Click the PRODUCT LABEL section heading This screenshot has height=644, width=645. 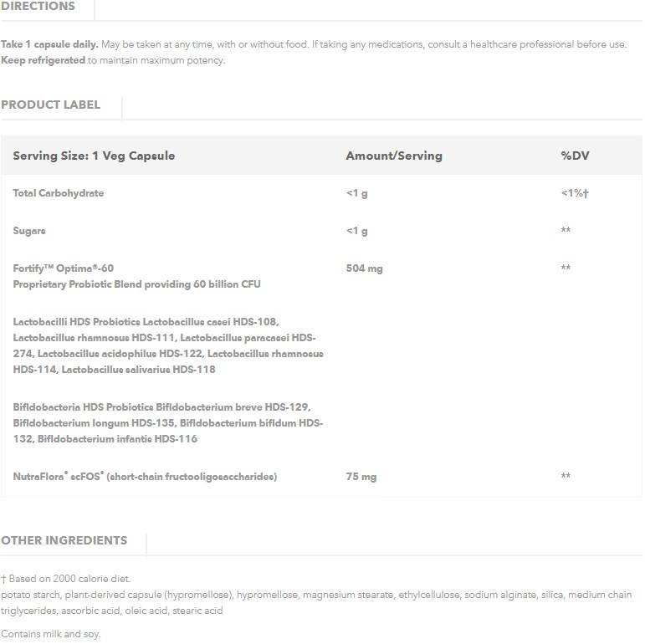(x=50, y=105)
